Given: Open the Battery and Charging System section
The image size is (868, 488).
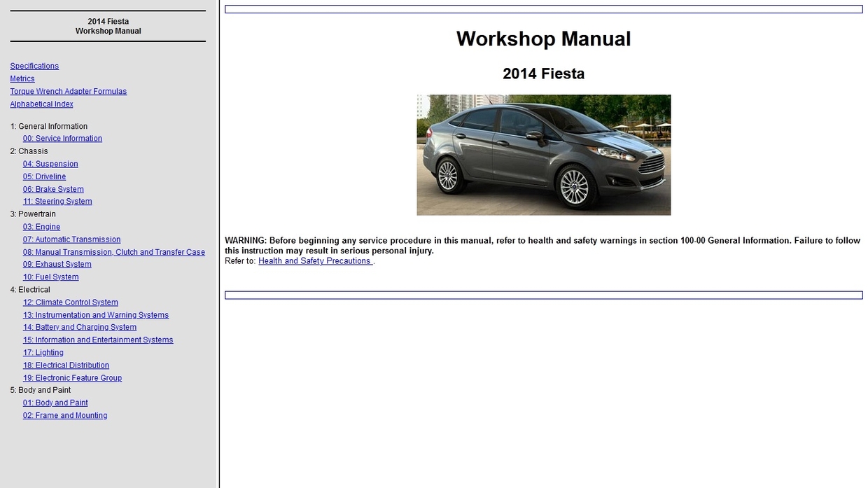Looking at the screenshot, I should (80, 327).
